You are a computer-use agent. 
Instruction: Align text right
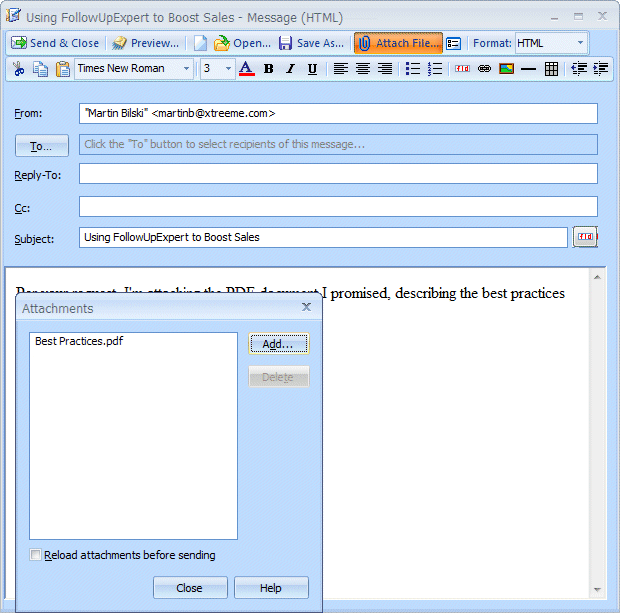click(x=385, y=69)
